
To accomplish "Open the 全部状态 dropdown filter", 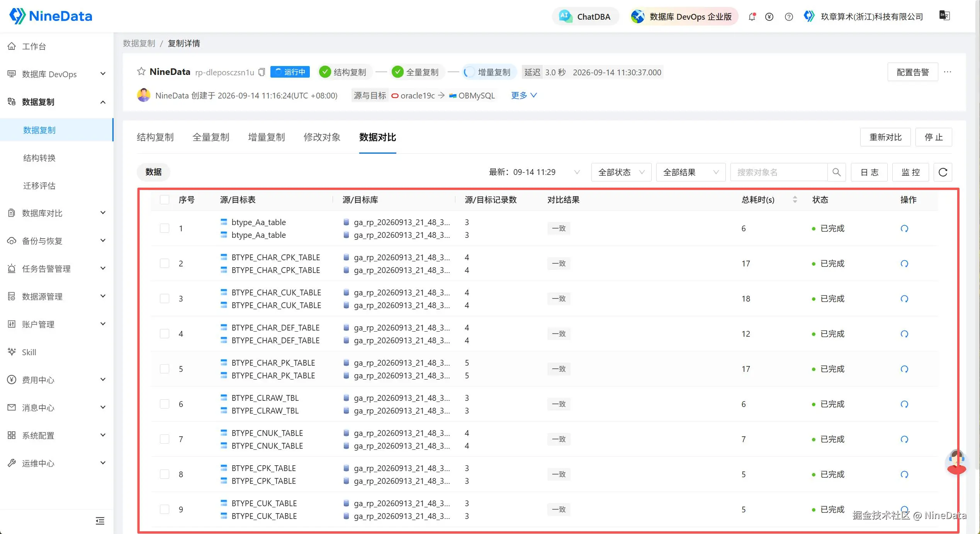I will [621, 172].
